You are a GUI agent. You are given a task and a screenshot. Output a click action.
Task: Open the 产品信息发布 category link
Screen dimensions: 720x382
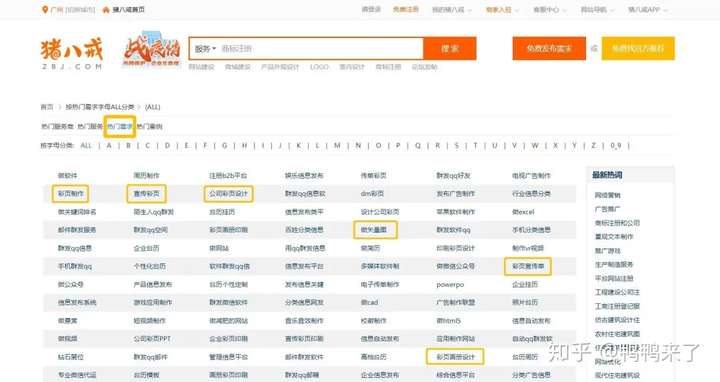point(152,285)
